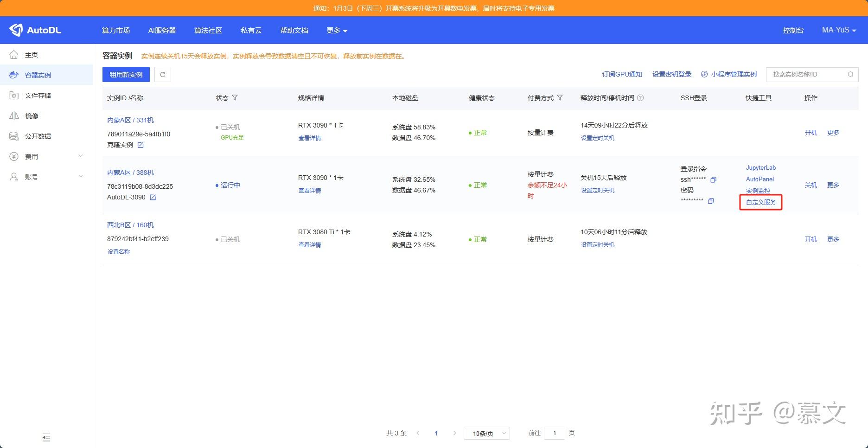
Task: Copy the SSH password for AutoDL-3090
Action: (712, 201)
